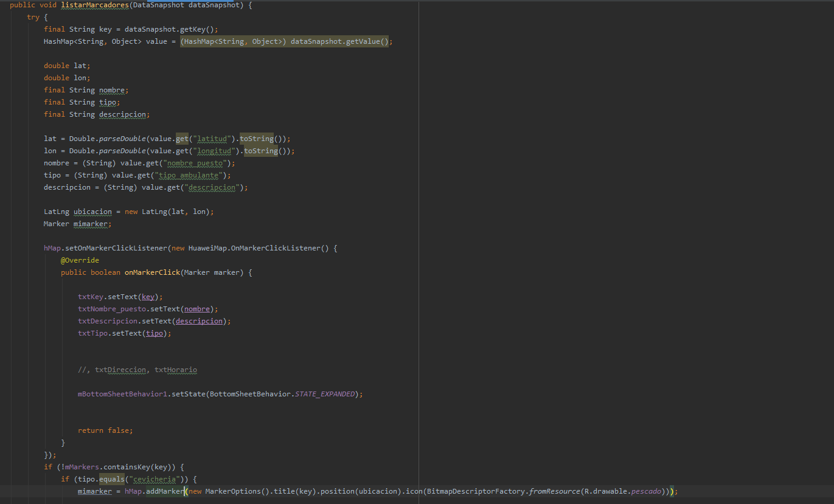
Task: Click 'return false;' statement
Action: click(105, 430)
